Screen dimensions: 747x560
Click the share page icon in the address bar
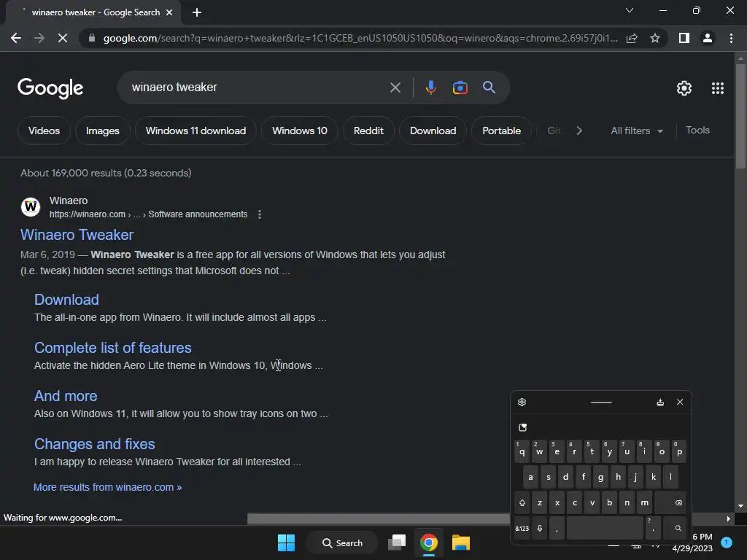632,38
